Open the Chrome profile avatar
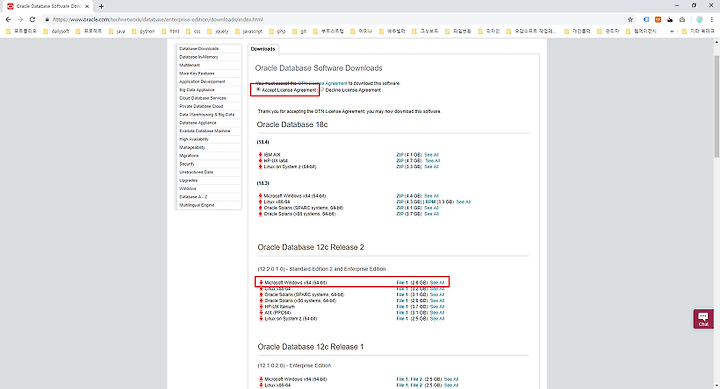Image resolution: width=720 pixels, height=389 pixels. [699, 19]
